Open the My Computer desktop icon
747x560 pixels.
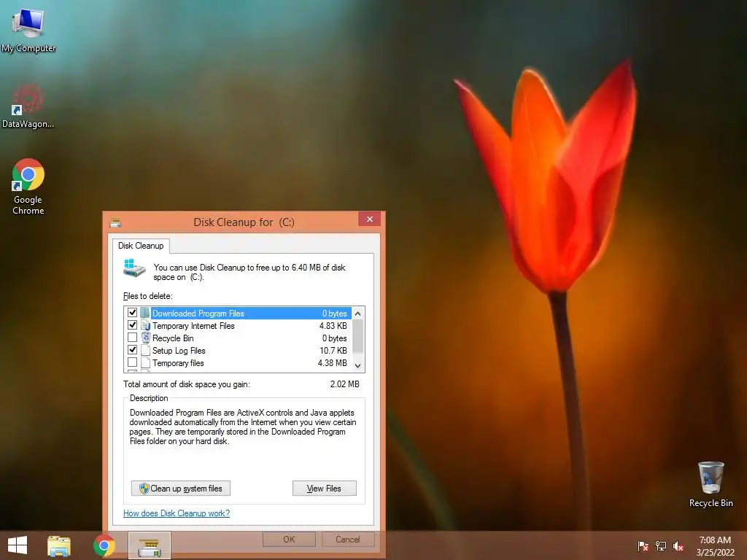(x=28, y=29)
